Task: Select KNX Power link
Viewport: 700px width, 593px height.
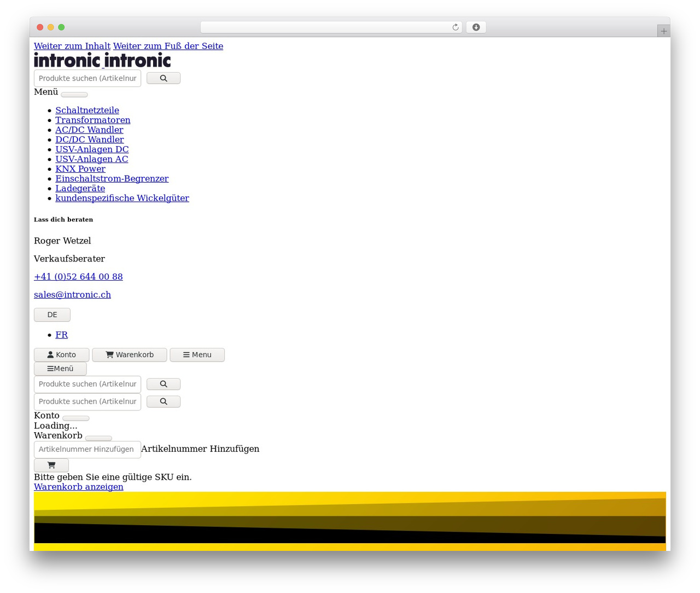Action: click(x=80, y=169)
